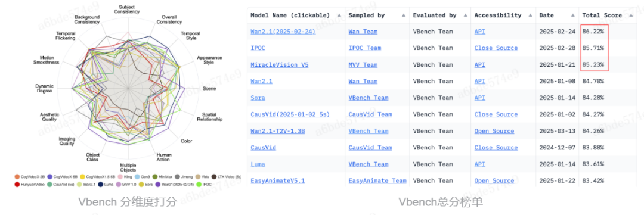Open the EasyAnimate Team link
This screenshot has width=644, height=215.
[377, 180]
